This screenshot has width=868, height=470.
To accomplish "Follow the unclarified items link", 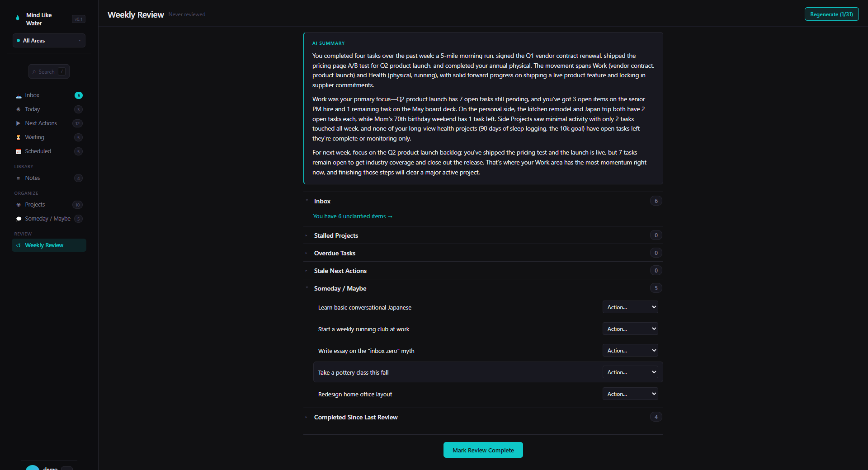I will (x=352, y=216).
